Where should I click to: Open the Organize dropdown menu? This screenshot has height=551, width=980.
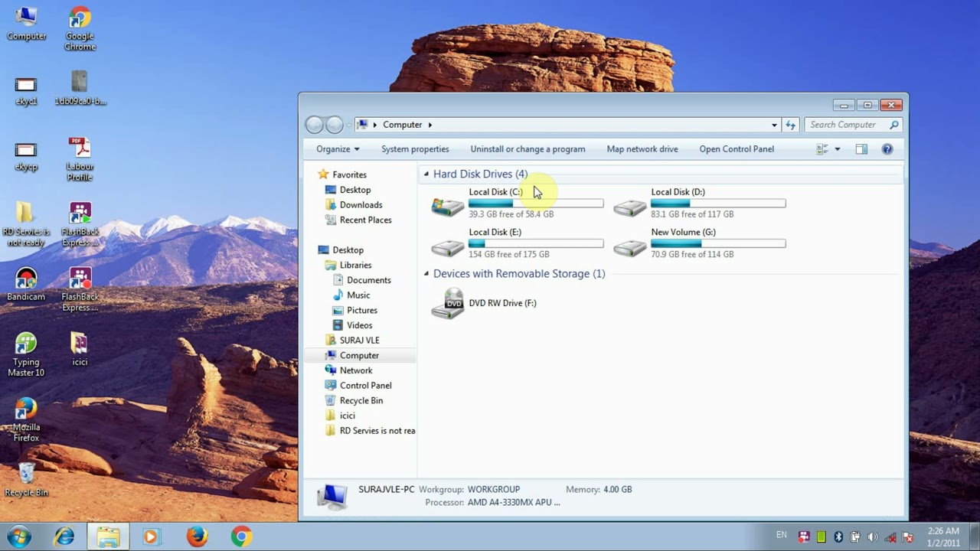point(338,149)
